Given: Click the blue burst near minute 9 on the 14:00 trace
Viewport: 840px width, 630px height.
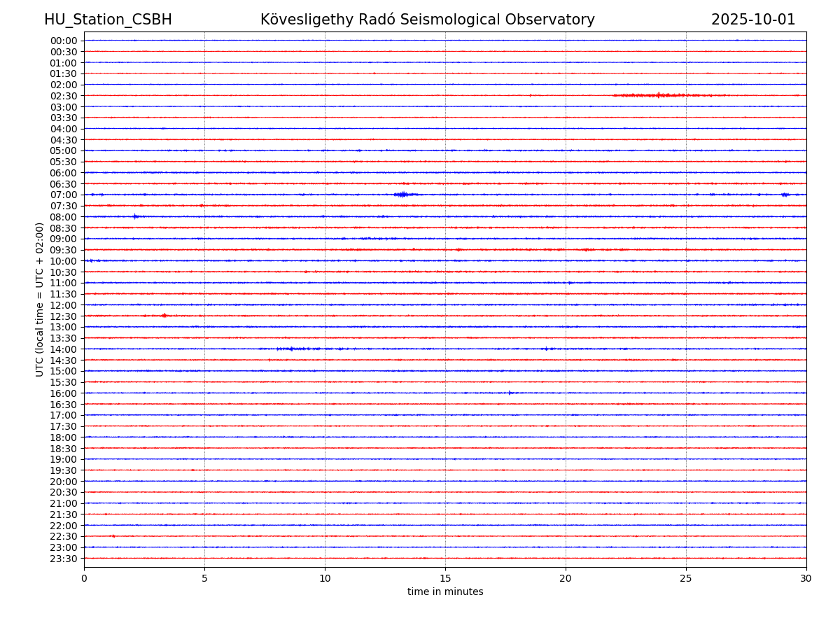Looking at the screenshot, I should [x=293, y=349].
